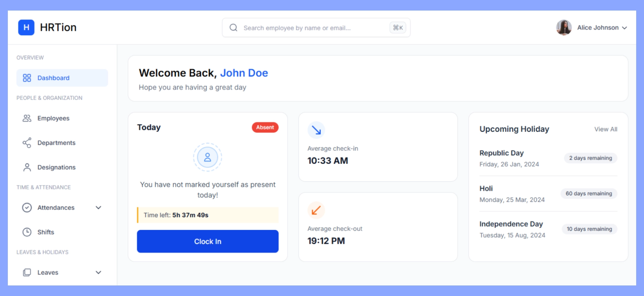Click the blue check-in arrow icon
The width and height of the screenshot is (644, 296).
(316, 130)
